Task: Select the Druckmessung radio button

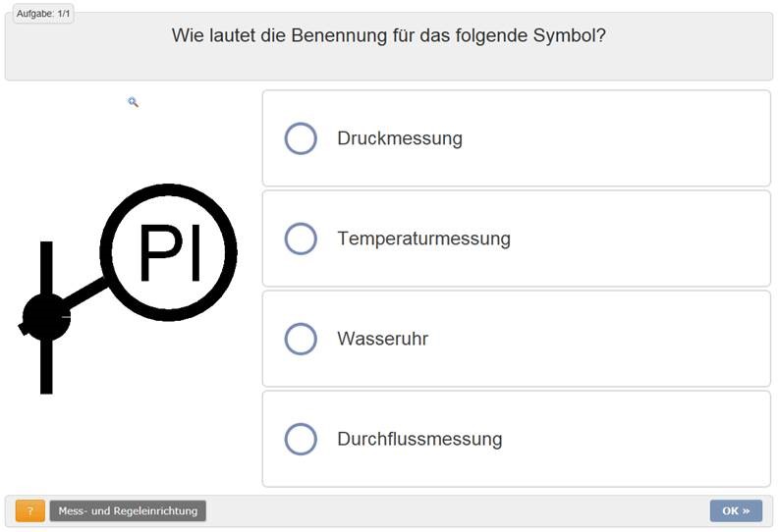Action: click(301, 138)
